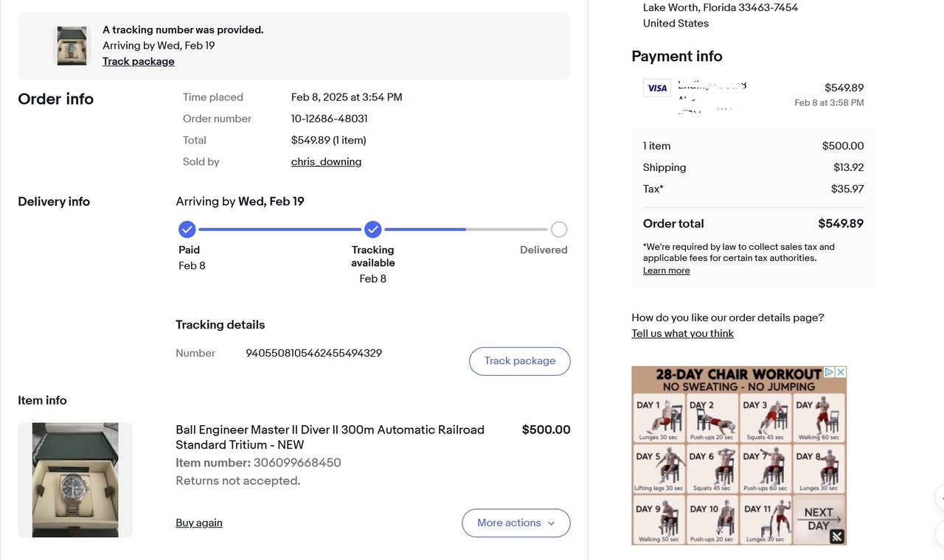Click the Tracking available checkmark icon

tap(372, 229)
